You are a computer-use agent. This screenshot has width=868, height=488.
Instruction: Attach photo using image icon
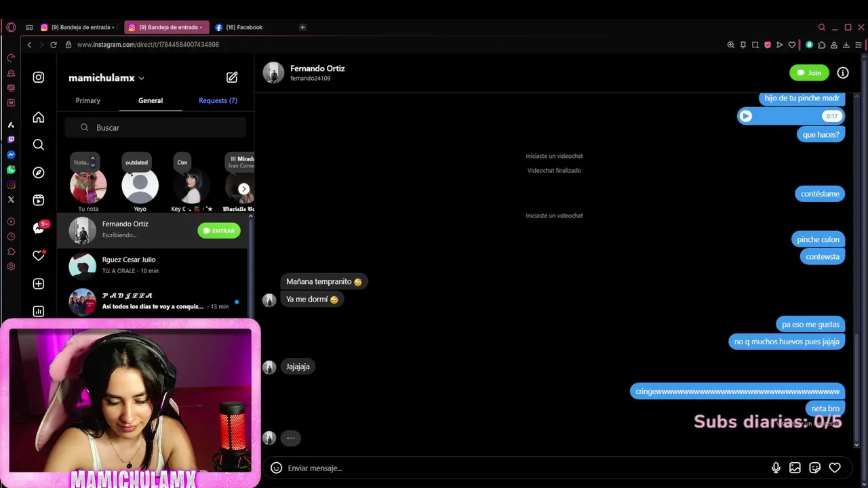click(x=795, y=468)
